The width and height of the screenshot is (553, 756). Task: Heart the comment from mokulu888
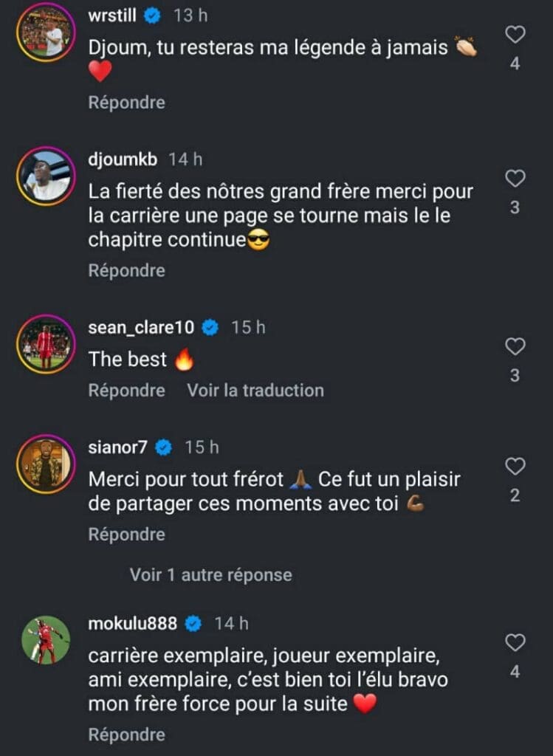point(515,642)
